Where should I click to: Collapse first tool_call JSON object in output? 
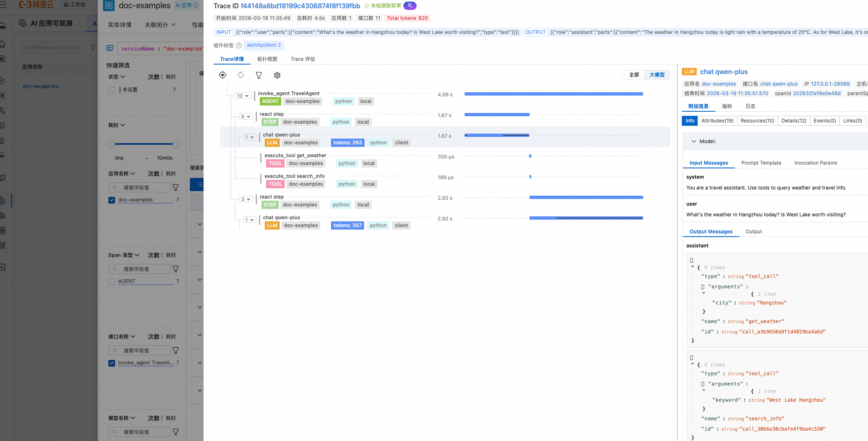tap(693, 267)
